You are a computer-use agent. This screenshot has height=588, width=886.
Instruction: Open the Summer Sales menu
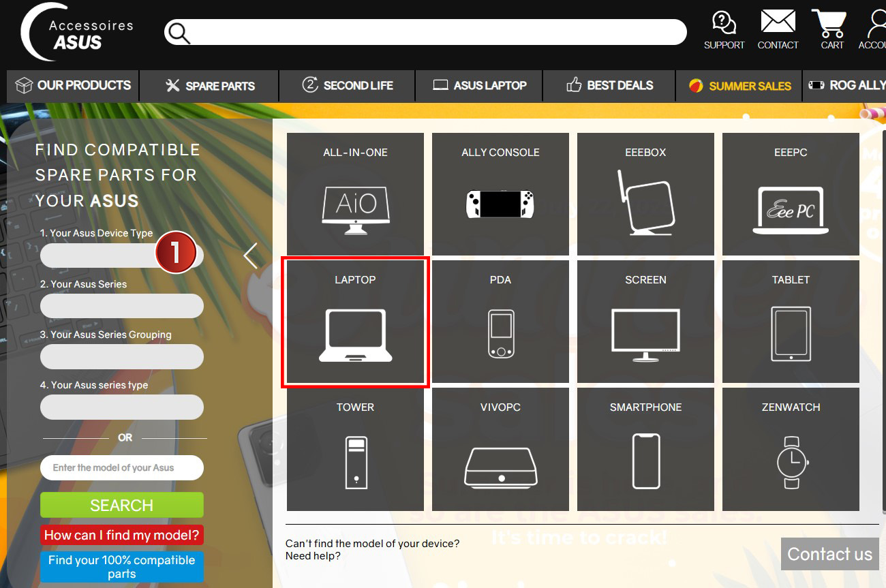[x=739, y=86]
